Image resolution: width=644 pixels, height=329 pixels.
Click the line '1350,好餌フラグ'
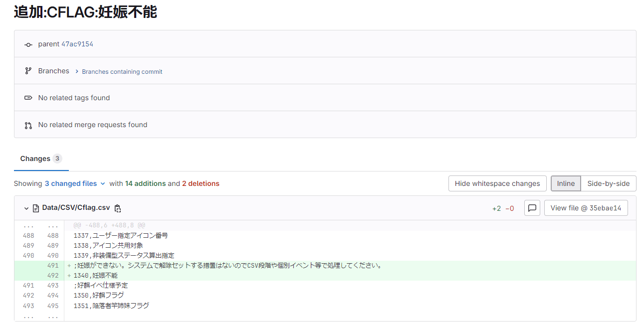(99, 296)
